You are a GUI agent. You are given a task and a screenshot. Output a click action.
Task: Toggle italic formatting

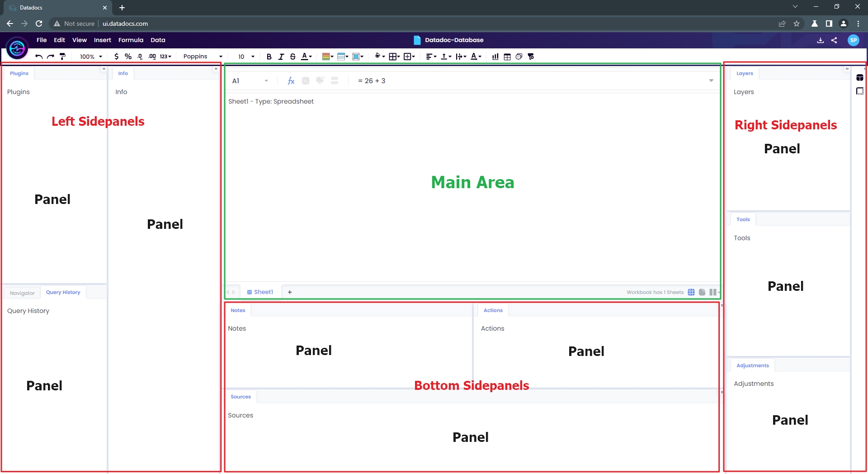(x=281, y=56)
